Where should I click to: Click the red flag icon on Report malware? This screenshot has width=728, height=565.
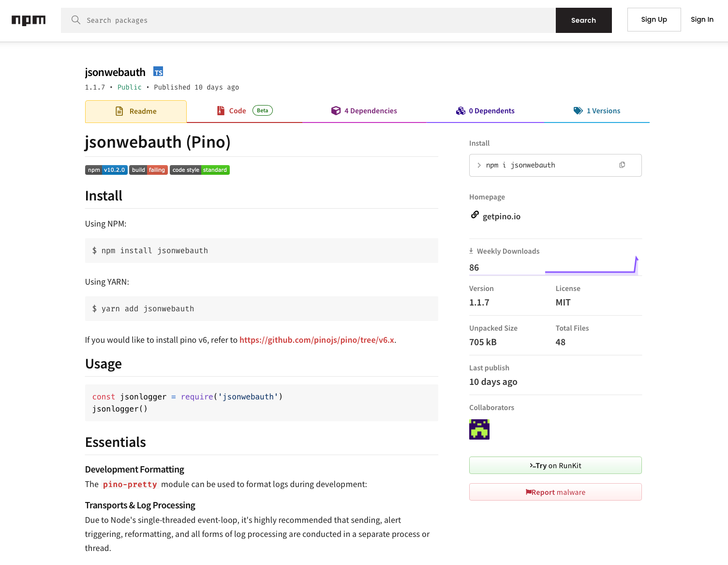[529, 492]
